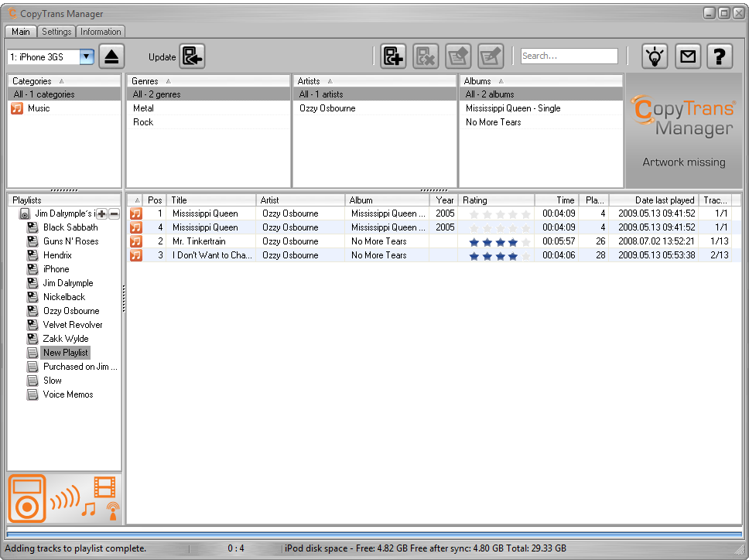Viewport: 749px width, 560px height.
Task: Click the Voice Memos playlist icon
Action: [32, 394]
